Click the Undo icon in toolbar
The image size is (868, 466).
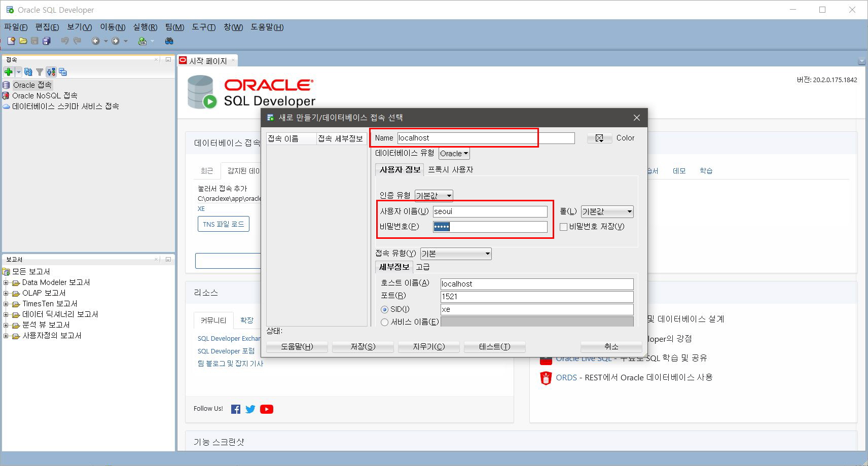pos(65,41)
